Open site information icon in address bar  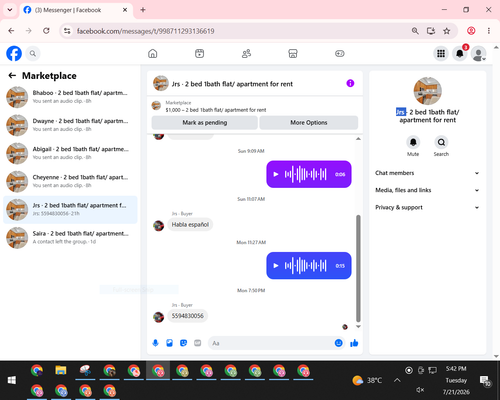coord(67,31)
